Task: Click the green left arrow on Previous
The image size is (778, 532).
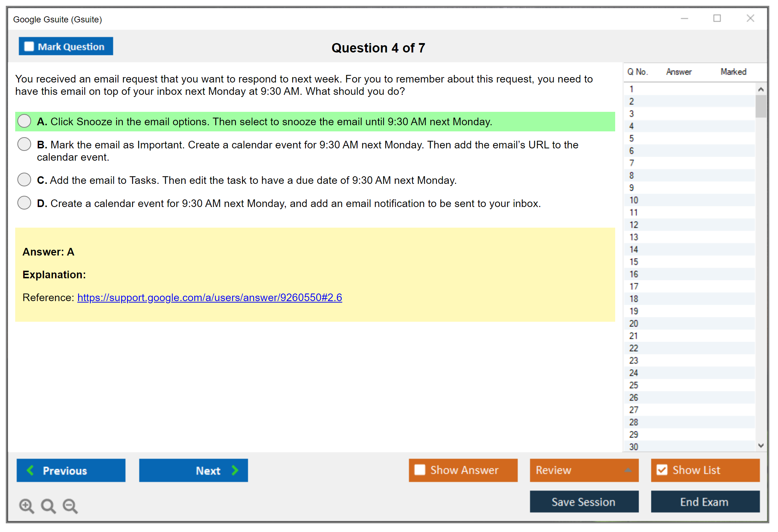Action: (x=30, y=470)
